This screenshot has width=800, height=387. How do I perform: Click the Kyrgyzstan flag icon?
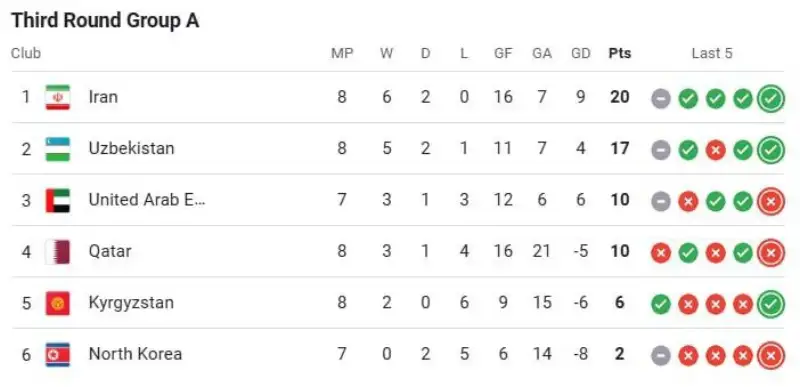58,303
